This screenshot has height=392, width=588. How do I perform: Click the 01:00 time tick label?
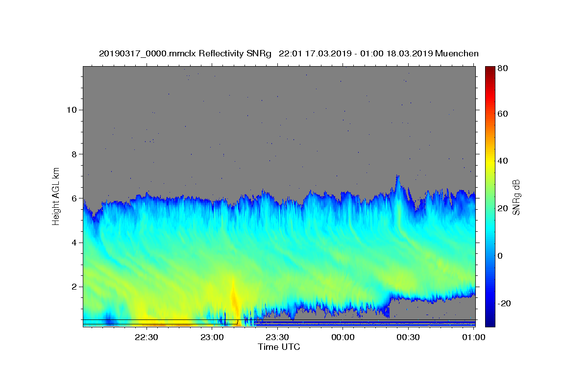[x=474, y=337]
